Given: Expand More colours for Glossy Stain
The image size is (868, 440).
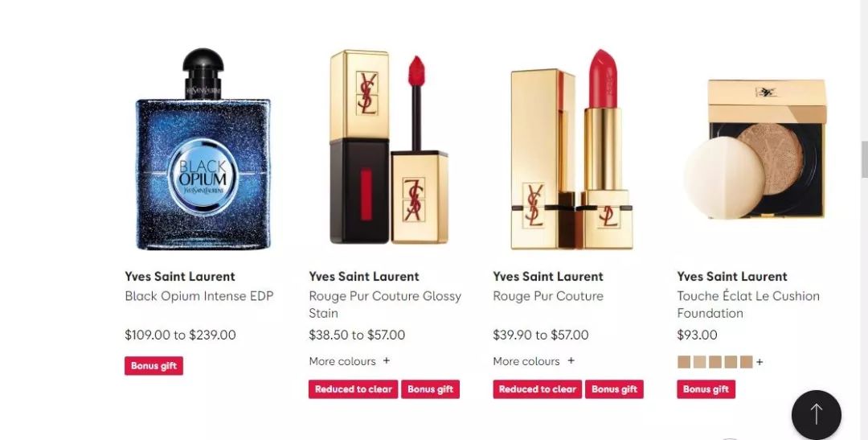Looking at the screenshot, I should [x=350, y=361].
